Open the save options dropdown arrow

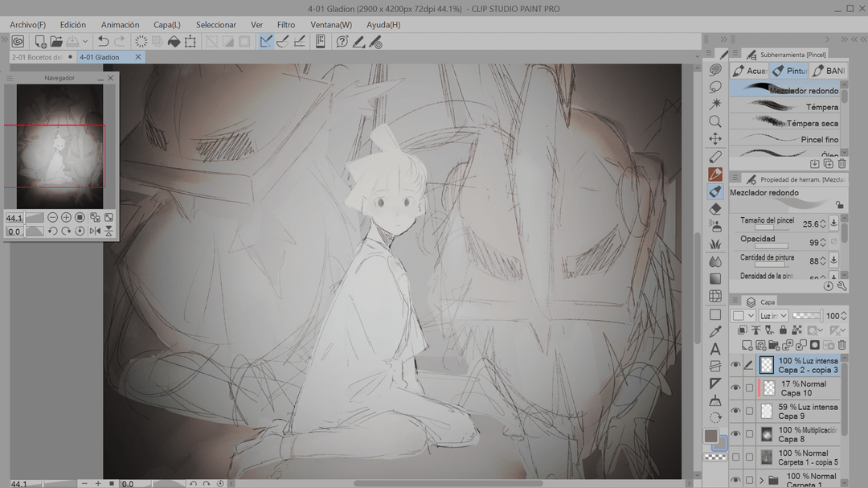pyautogui.click(x=85, y=42)
